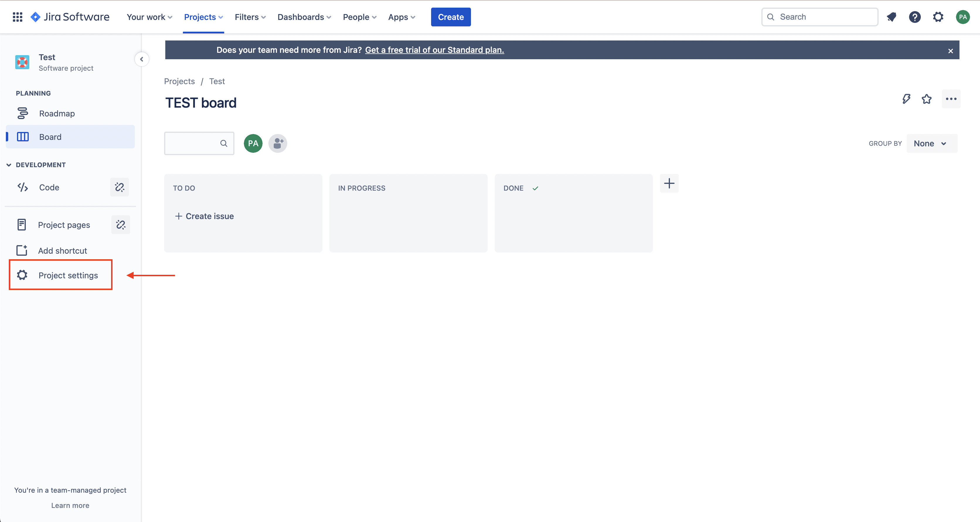Expand Projects dropdown menu
Screen dimensions: 980x522
pyautogui.click(x=203, y=17)
